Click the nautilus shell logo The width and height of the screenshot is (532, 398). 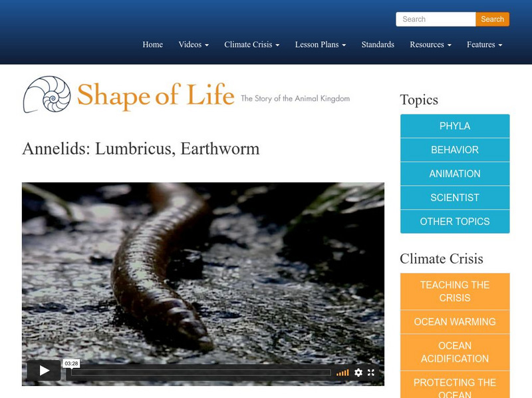click(47, 97)
